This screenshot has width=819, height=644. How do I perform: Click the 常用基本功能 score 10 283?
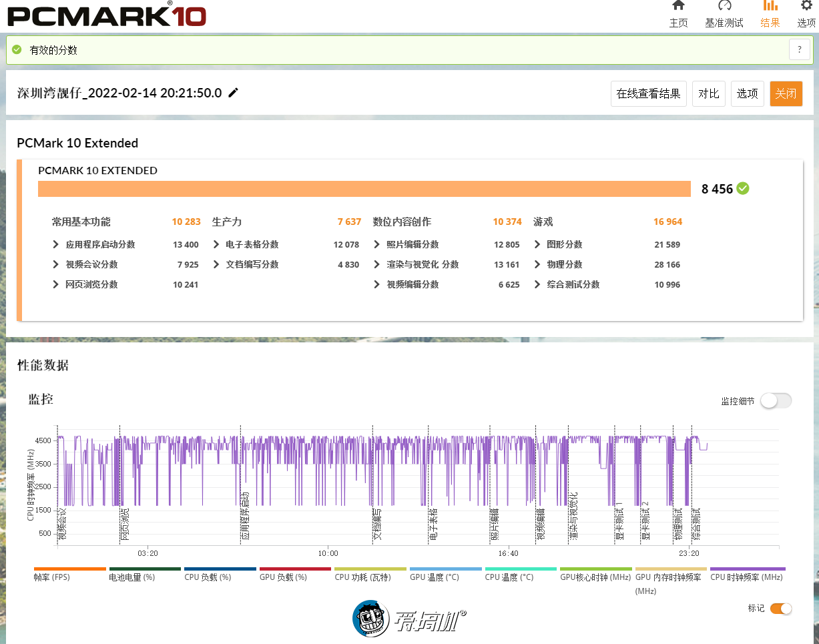(186, 222)
